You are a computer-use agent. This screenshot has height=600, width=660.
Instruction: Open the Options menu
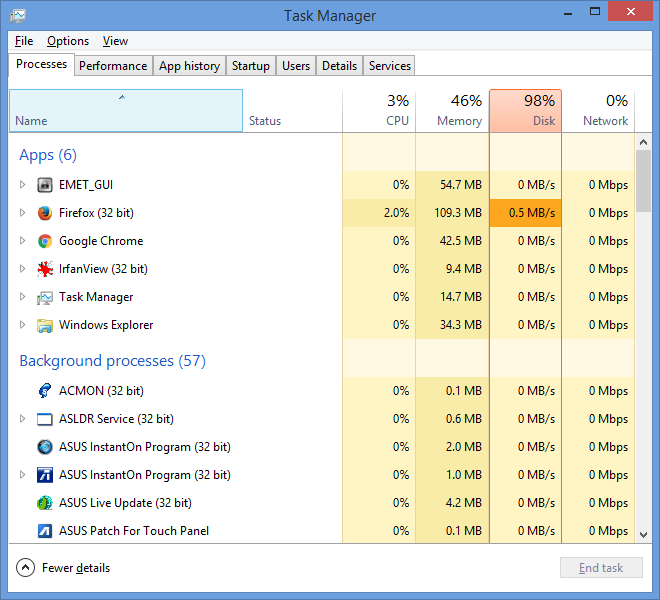pos(68,41)
